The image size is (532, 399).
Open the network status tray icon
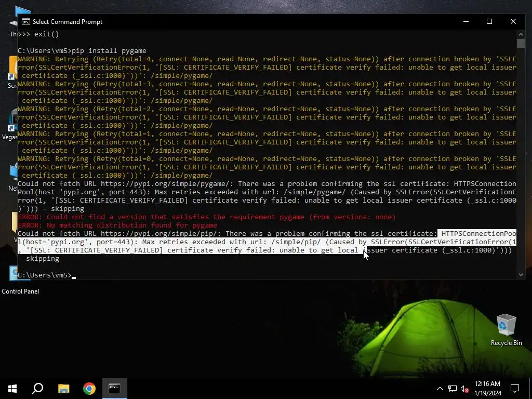tap(453, 389)
